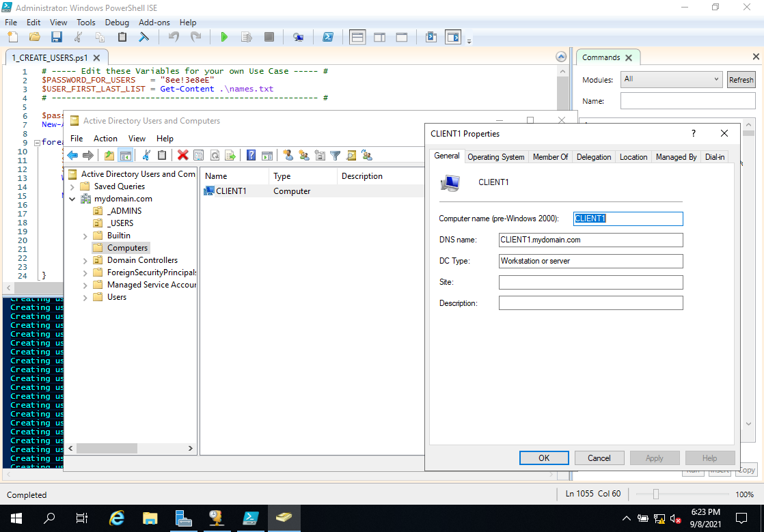
Task: Save the script using the floppy disk icon
Action: click(57, 37)
